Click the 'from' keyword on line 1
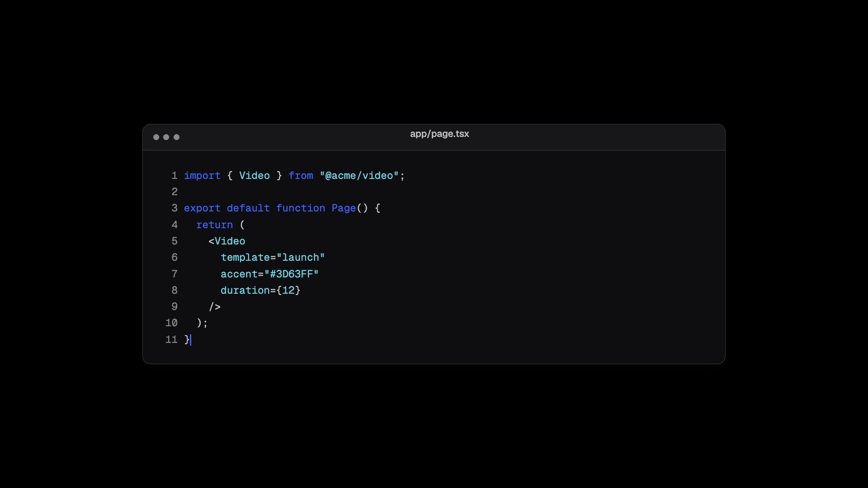Viewport: 868px width, 488px height. (x=301, y=176)
